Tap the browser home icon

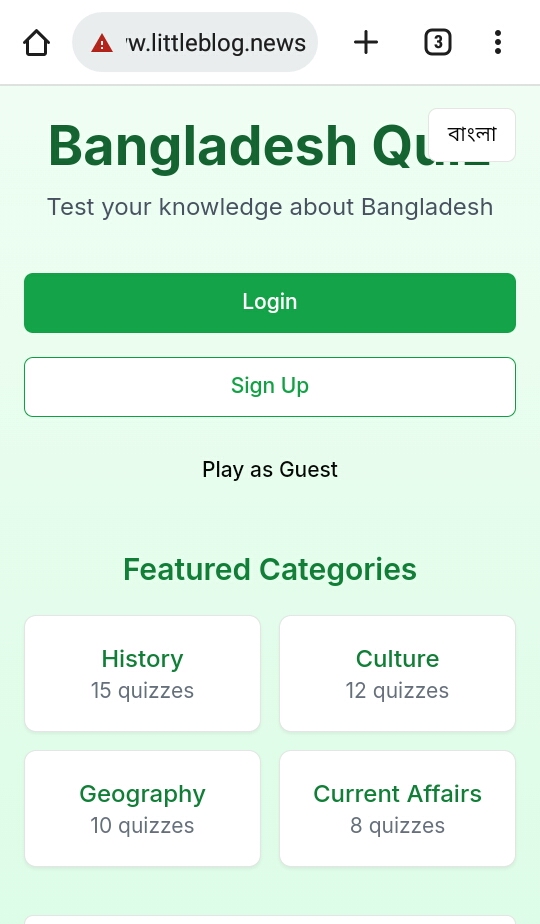pos(36,42)
